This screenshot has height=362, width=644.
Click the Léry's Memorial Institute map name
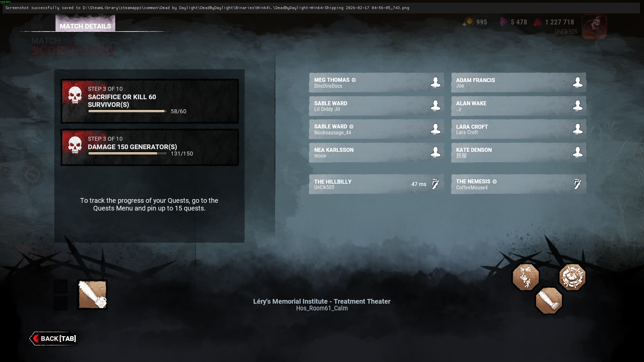[x=322, y=301]
